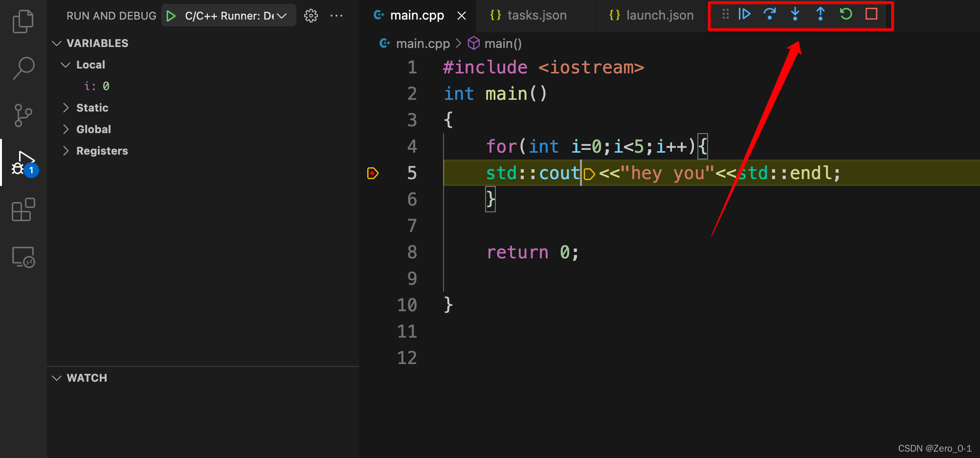980x458 pixels.
Task: Toggle the breakpoint on line 5
Action: pyautogui.click(x=373, y=173)
